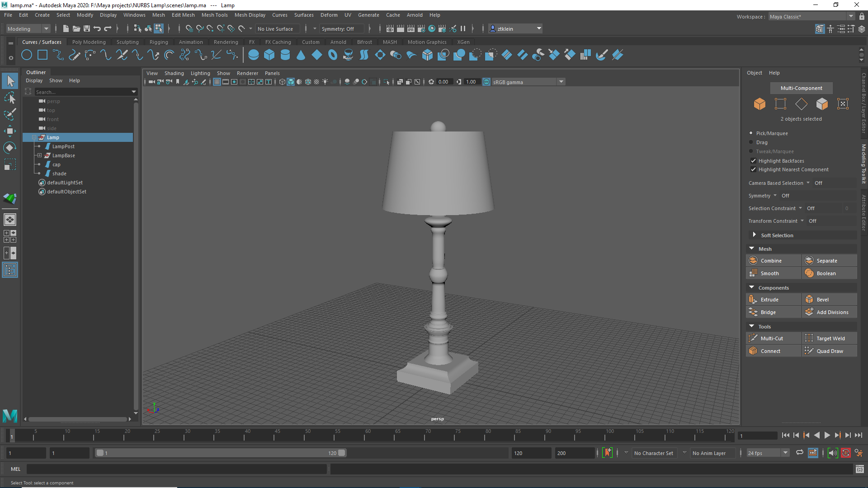Click the NURBS cube shelf icon
The image size is (868, 488).
point(269,55)
